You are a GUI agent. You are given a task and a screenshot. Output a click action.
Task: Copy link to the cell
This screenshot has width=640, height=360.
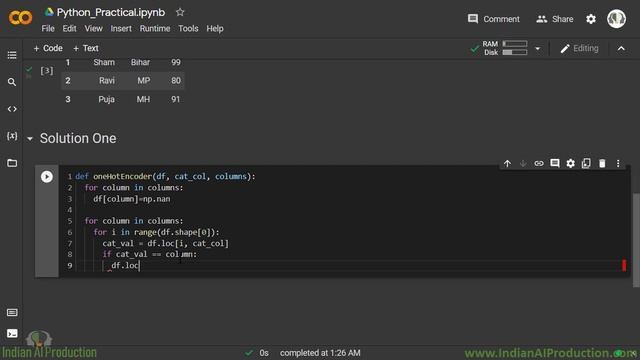[539, 164]
